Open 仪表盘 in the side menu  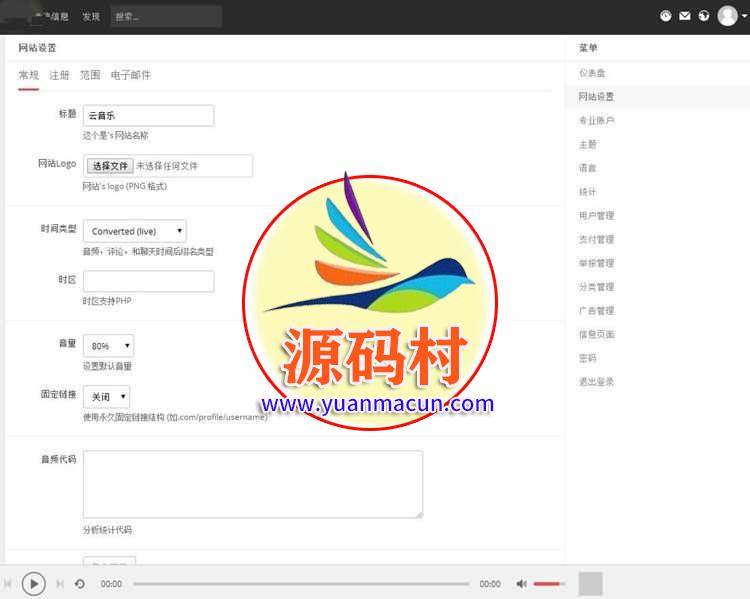[592, 73]
